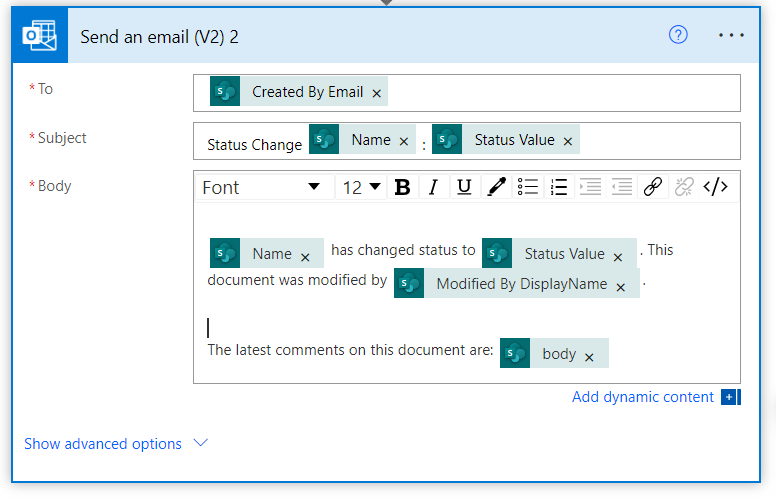This screenshot has width=776, height=500.
Task: Toggle underline formatting
Action: (x=464, y=187)
